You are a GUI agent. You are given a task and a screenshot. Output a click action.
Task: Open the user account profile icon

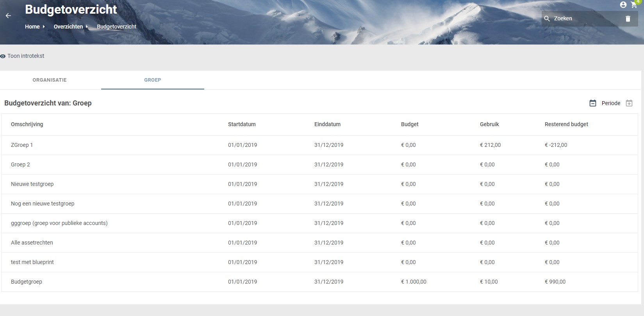click(623, 5)
